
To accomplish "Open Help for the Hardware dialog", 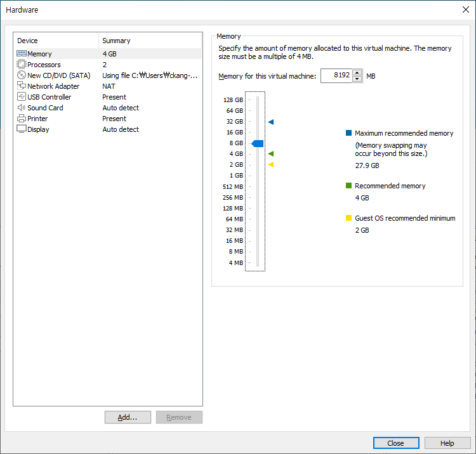I will point(447,443).
